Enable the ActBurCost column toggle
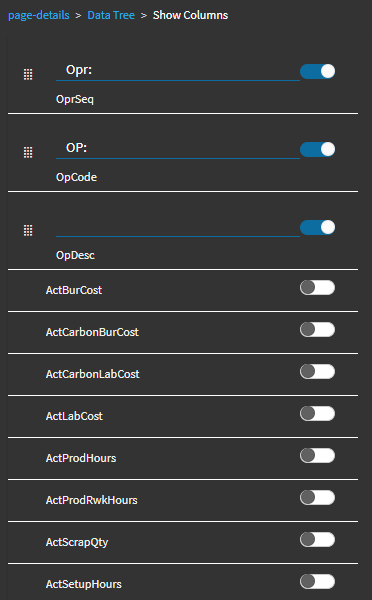Viewport: 372px width, 600px height. 317,288
